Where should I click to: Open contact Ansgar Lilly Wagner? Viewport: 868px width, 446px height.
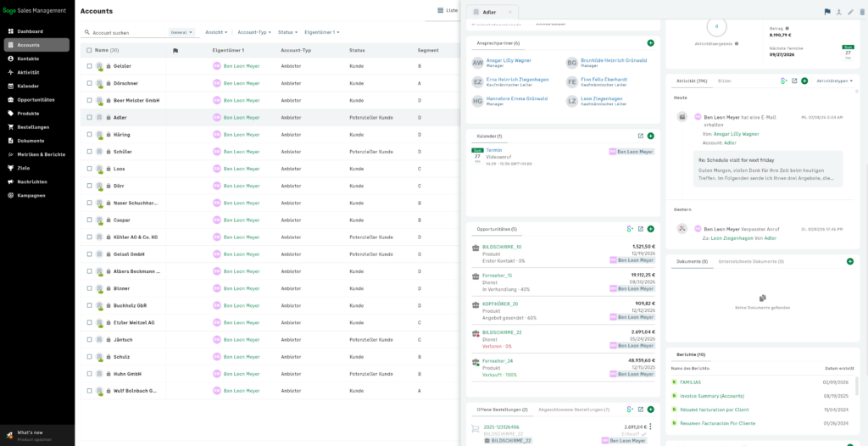tap(508, 60)
